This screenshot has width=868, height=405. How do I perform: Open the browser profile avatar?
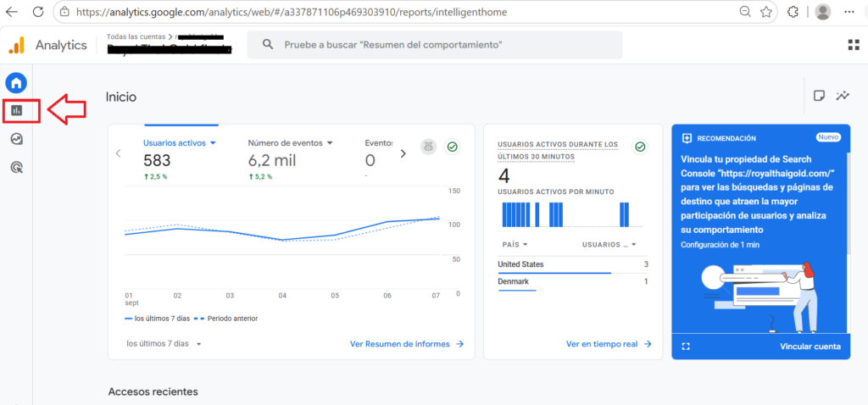pyautogui.click(x=823, y=12)
